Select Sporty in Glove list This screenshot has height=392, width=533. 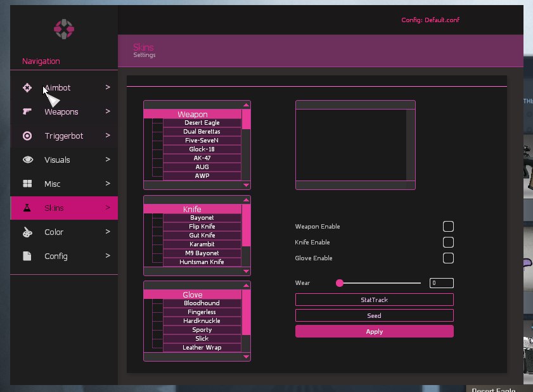[x=202, y=329]
